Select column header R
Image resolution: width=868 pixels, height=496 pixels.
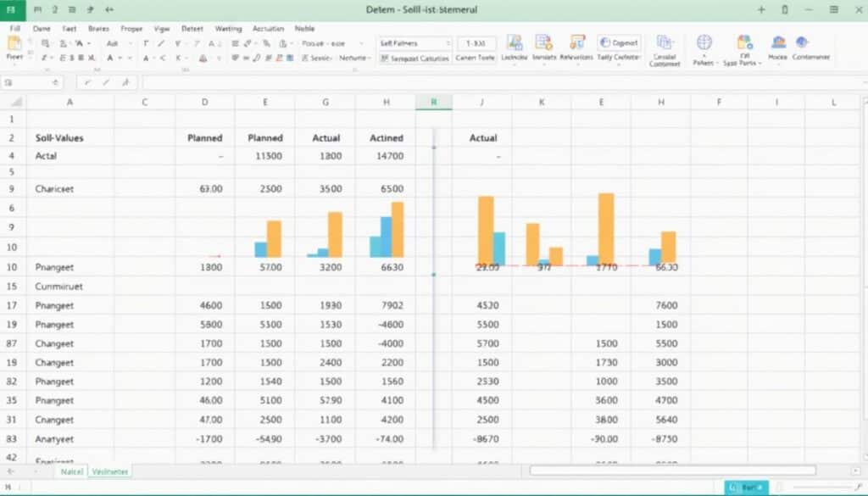tap(433, 103)
